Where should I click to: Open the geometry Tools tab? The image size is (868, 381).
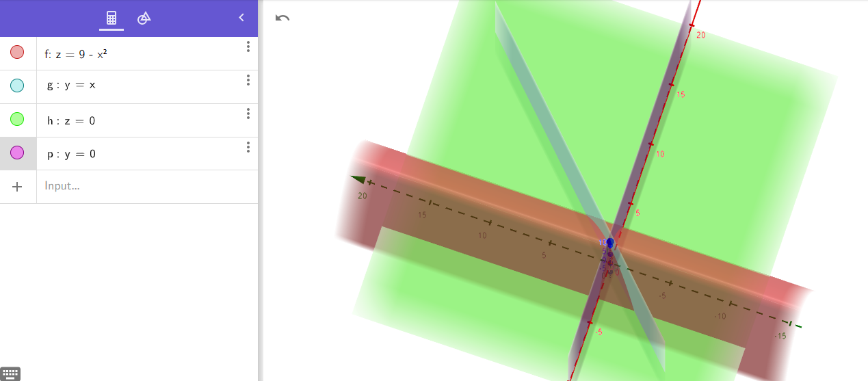point(144,18)
